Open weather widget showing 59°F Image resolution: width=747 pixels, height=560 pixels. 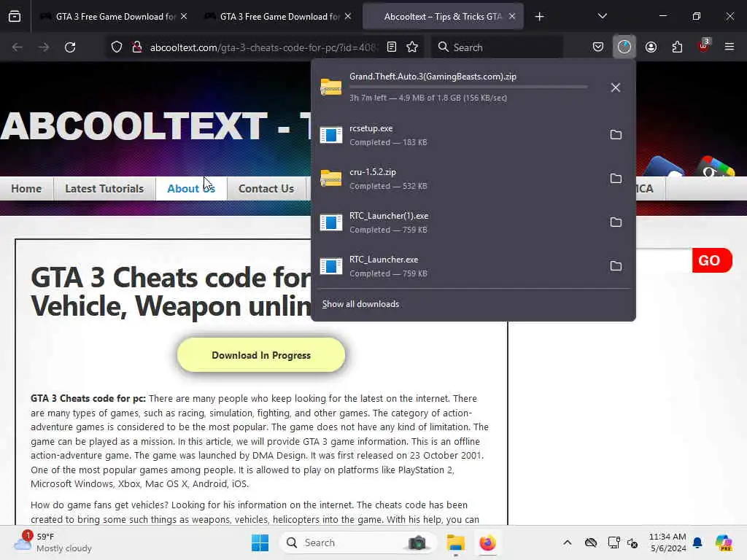(x=53, y=542)
